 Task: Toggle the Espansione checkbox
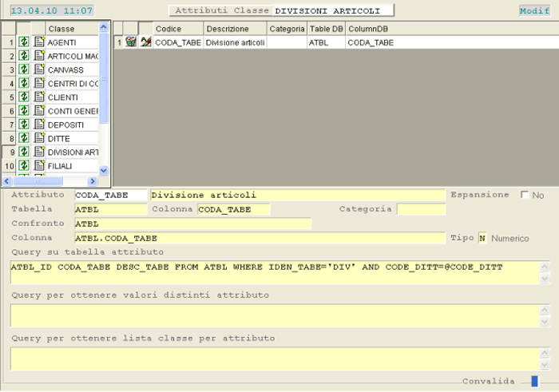coord(525,195)
